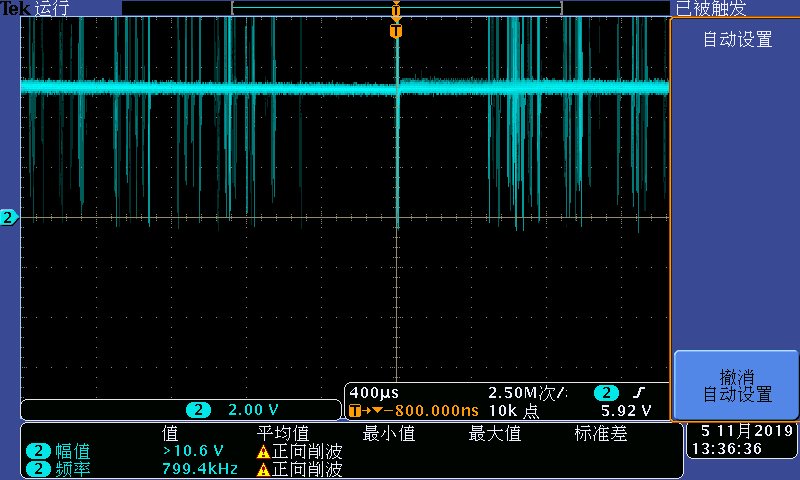Click the 最小值 column header

click(389, 434)
